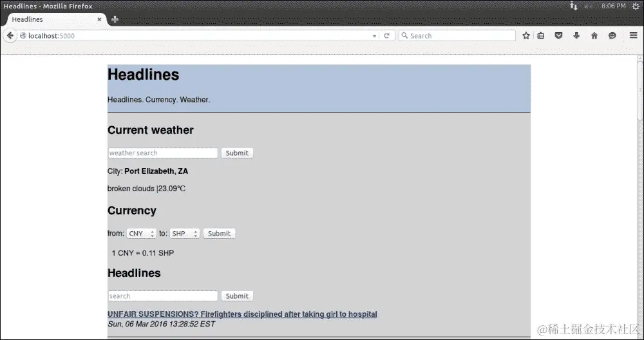Open the system gear menu in top panel

636,6
